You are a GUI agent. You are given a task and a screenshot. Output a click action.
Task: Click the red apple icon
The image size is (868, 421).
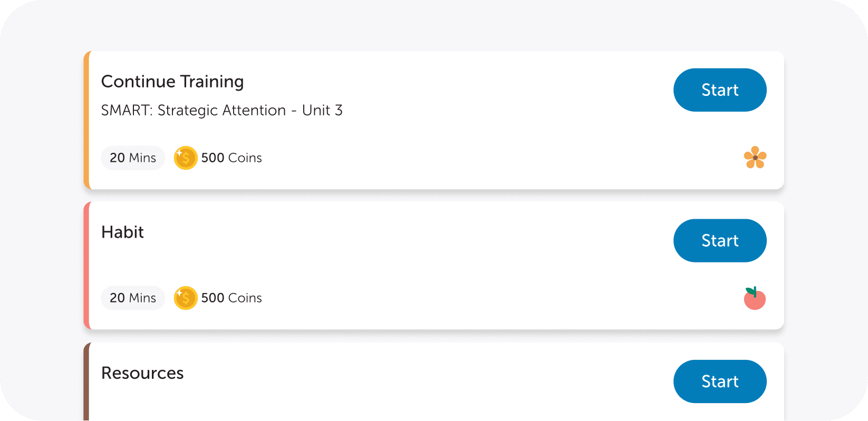click(755, 298)
